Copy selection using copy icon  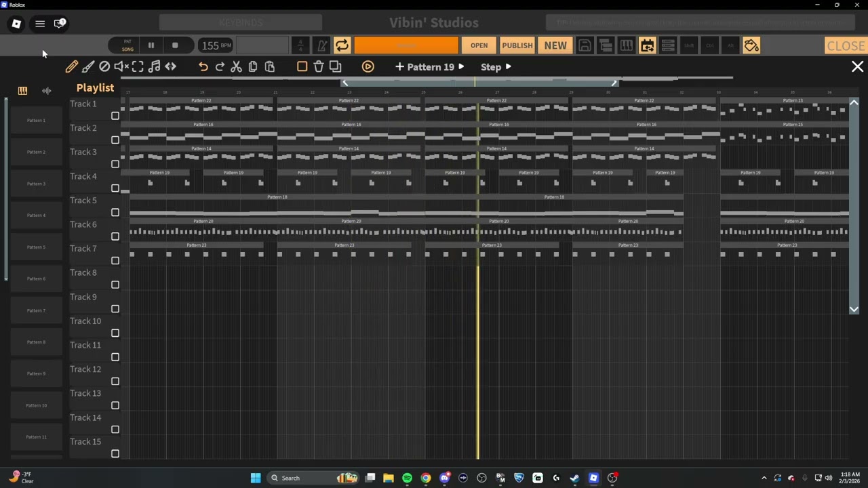point(253,66)
